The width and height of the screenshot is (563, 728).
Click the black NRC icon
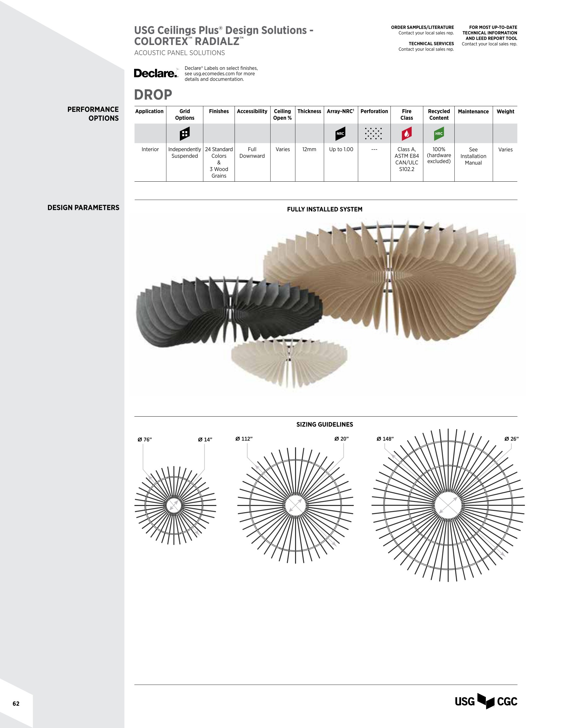tap(340, 134)
